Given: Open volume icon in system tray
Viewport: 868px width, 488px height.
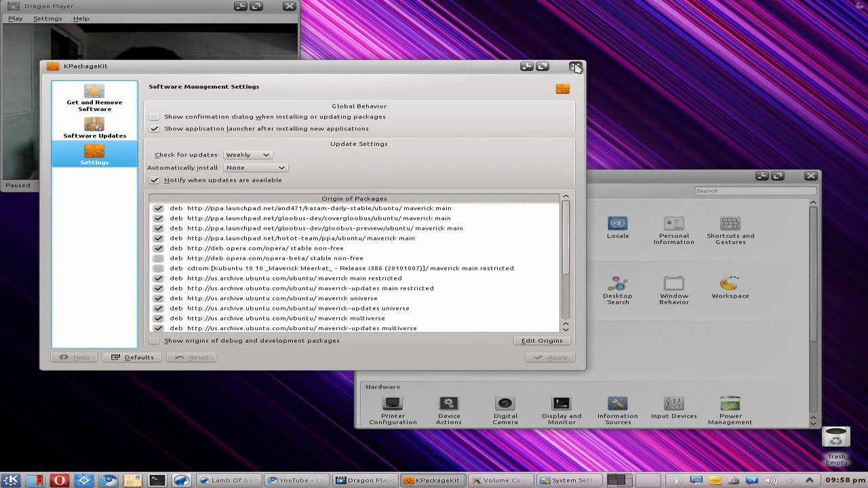Looking at the screenshot, I should [771, 481].
